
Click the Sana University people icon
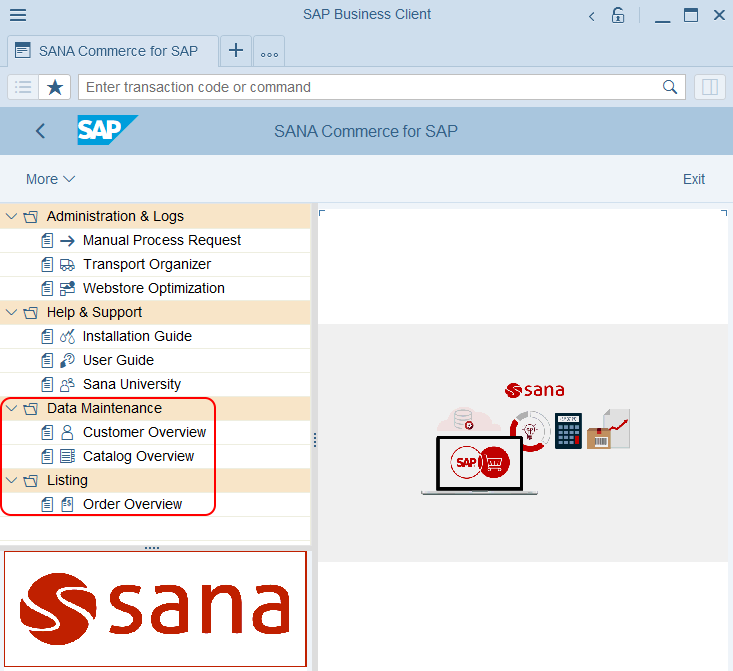point(67,384)
